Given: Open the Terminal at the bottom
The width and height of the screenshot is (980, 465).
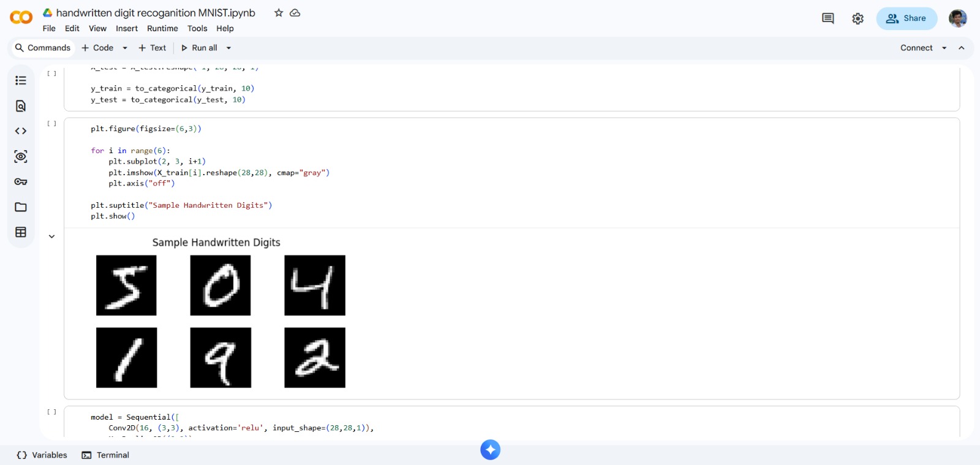Looking at the screenshot, I should point(106,455).
